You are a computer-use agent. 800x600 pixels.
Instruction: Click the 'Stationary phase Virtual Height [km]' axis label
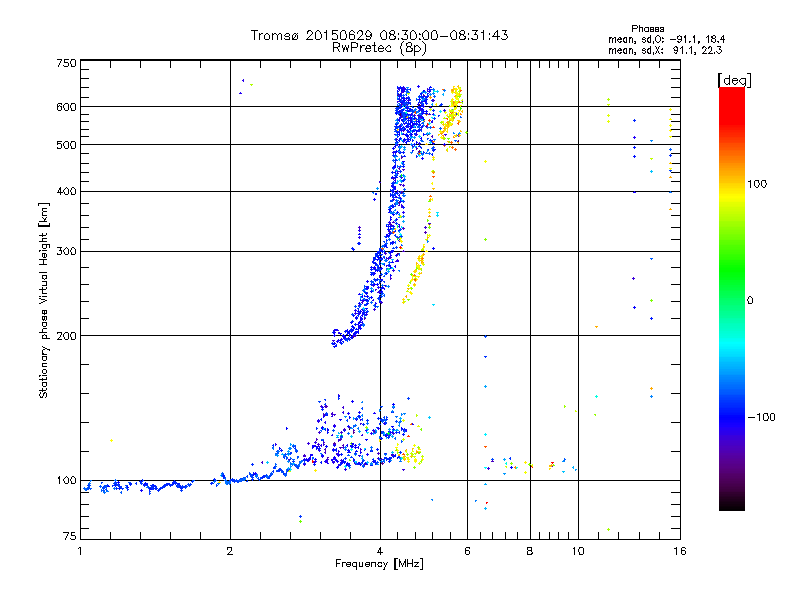[x=44, y=300]
